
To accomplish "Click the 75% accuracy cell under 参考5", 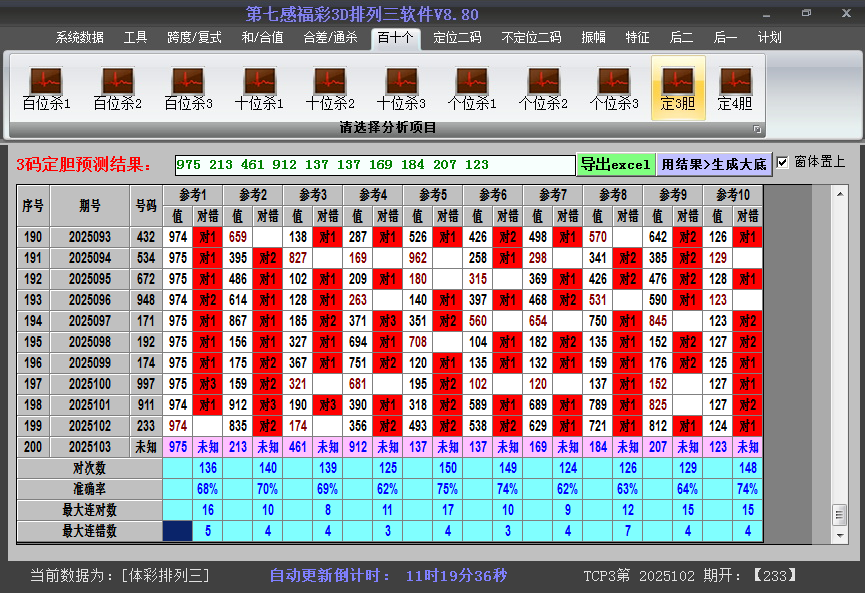I will pyautogui.click(x=448, y=489).
